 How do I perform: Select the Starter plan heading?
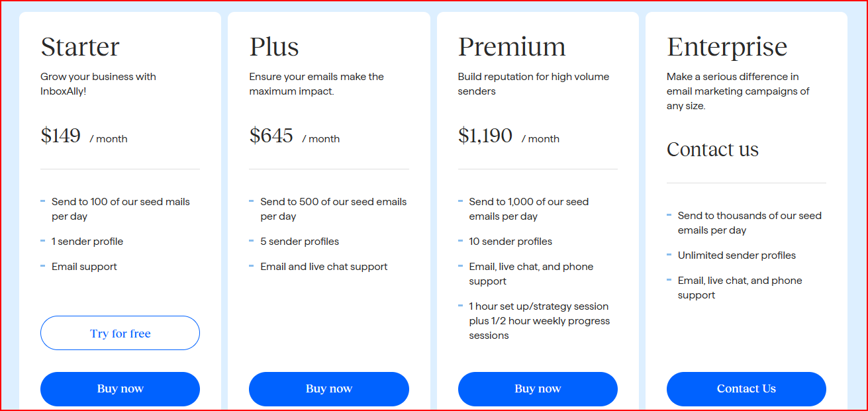pos(80,46)
